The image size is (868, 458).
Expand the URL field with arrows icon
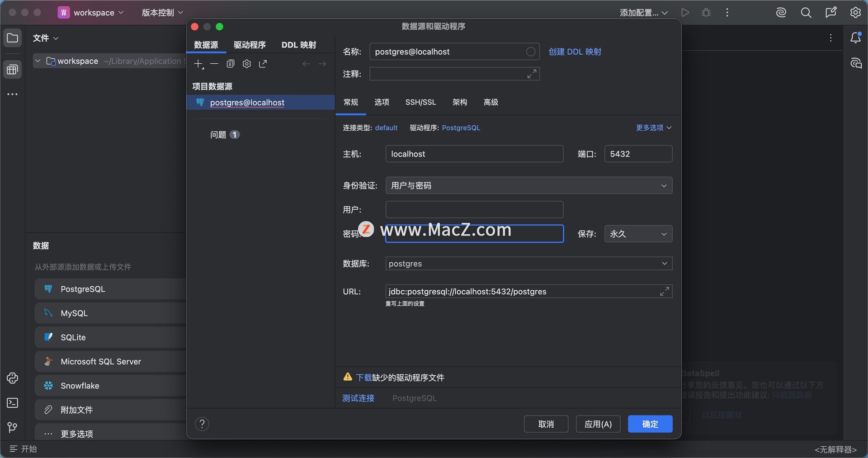pyautogui.click(x=664, y=292)
